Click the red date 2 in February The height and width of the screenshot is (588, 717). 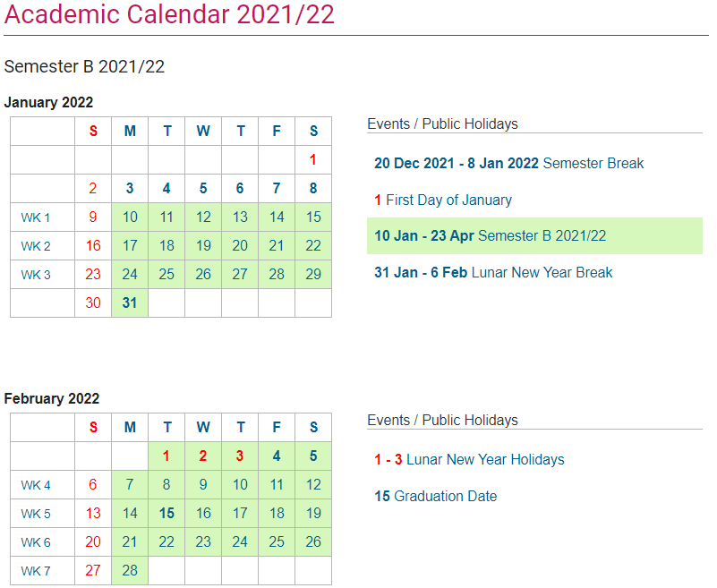pyautogui.click(x=203, y=456)
